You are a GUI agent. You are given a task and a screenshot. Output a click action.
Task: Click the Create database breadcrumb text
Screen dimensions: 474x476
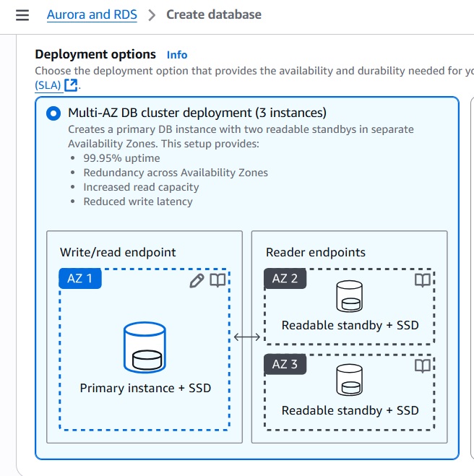pyautogui.click(x=214, y=14)
